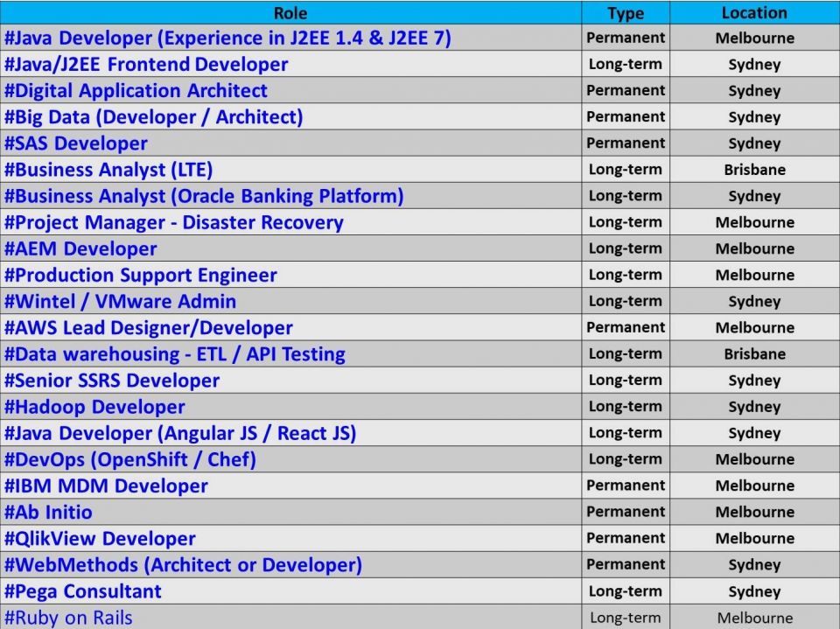The width and height of the screenshot is (840, 629).
Task: Click "Melbourne" in the DevOps row
Action: pos(755,459)
